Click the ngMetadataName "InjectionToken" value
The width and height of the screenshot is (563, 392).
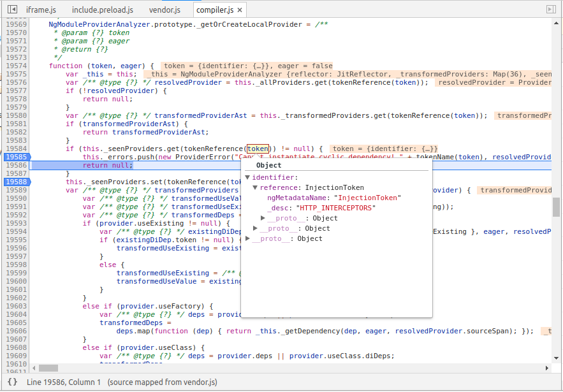[367, 198]
